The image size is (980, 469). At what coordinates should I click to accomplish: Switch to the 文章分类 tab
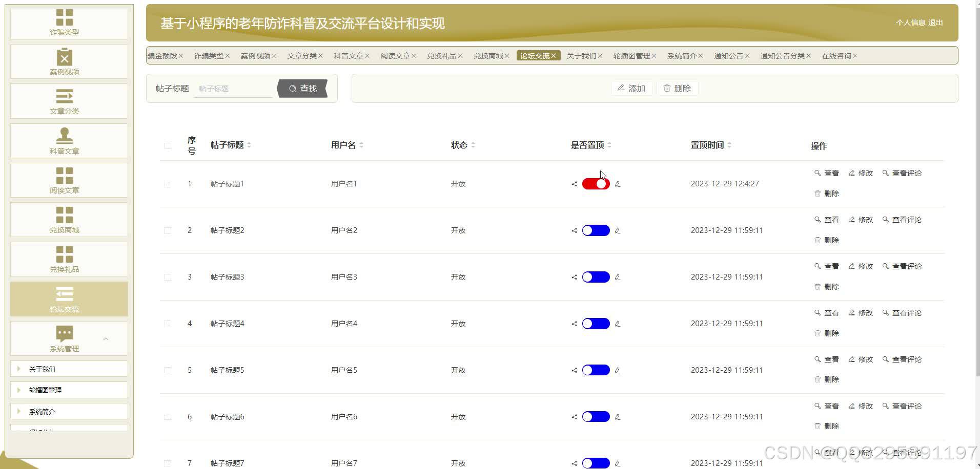coord(302,56)
